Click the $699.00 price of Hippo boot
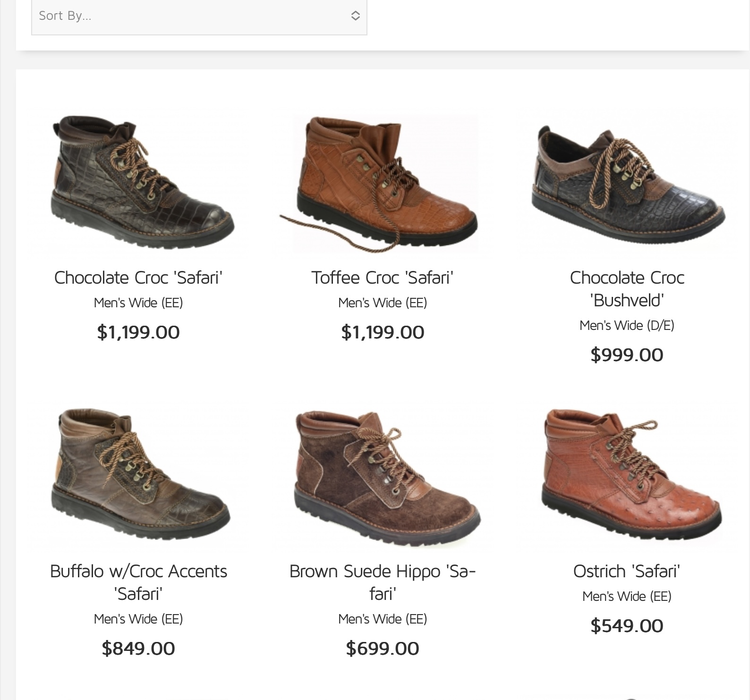The width and height of the screenshot is (750, 700). [x=383, y=649]
